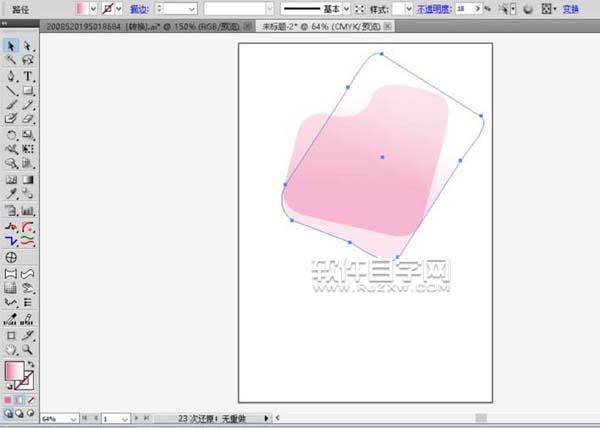Reset to default fill and stroke
The height and width of the screenshot is (428, 600).
[9, 386]
